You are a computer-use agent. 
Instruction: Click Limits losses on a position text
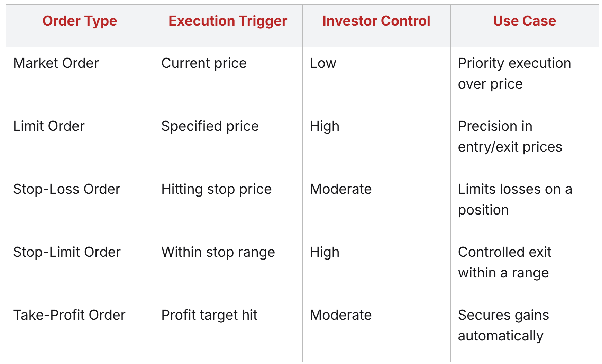515,200
